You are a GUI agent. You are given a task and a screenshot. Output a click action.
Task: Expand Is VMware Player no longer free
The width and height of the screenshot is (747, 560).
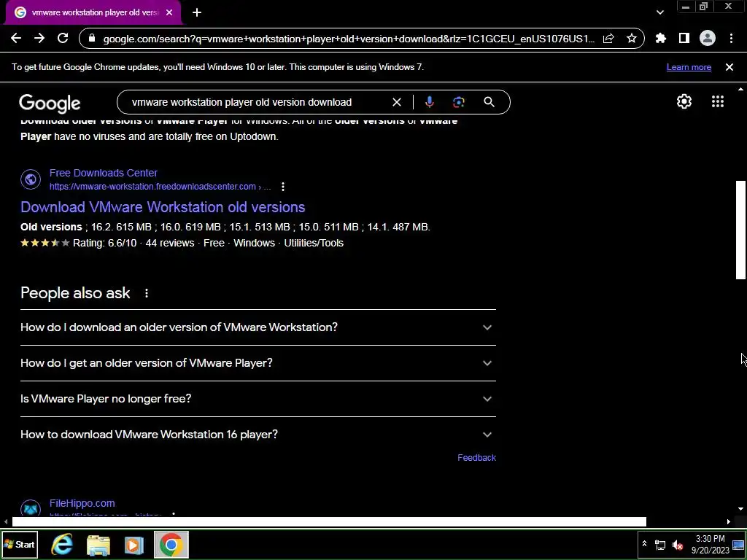coord(258,399)
